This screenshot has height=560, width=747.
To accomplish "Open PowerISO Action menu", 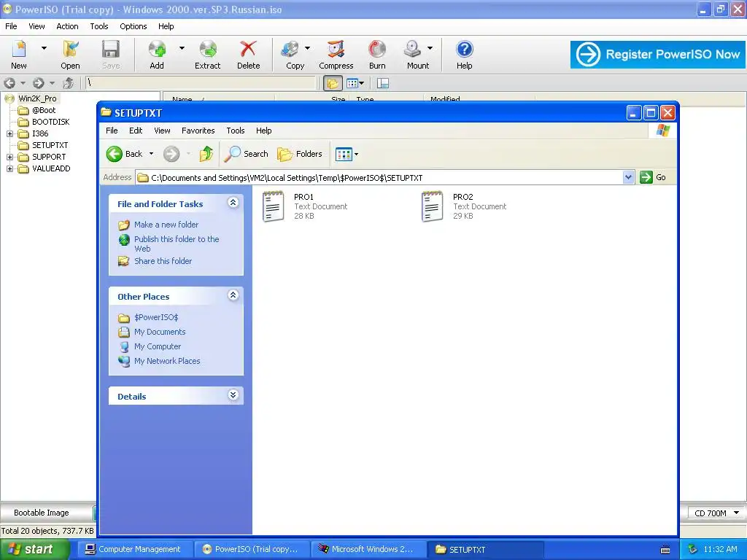I will tap(67, 26).
